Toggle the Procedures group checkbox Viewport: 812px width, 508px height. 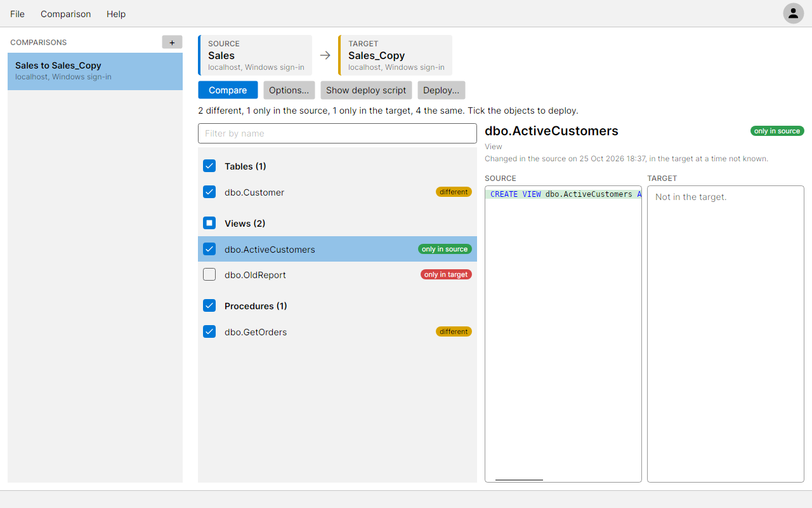click(209, 305)
